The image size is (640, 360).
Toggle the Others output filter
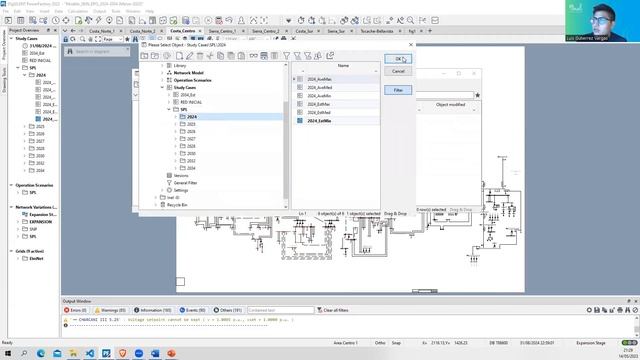point(228,310)
